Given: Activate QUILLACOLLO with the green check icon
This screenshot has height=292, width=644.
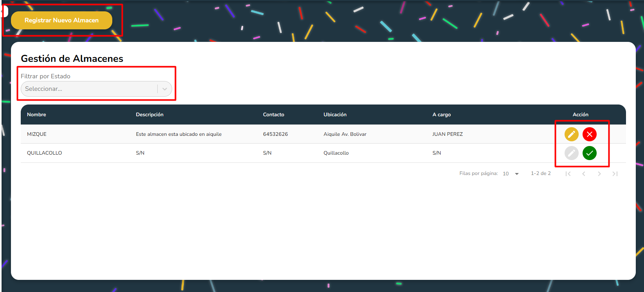Looking at the screenshot, I should (x=589, y=153).
